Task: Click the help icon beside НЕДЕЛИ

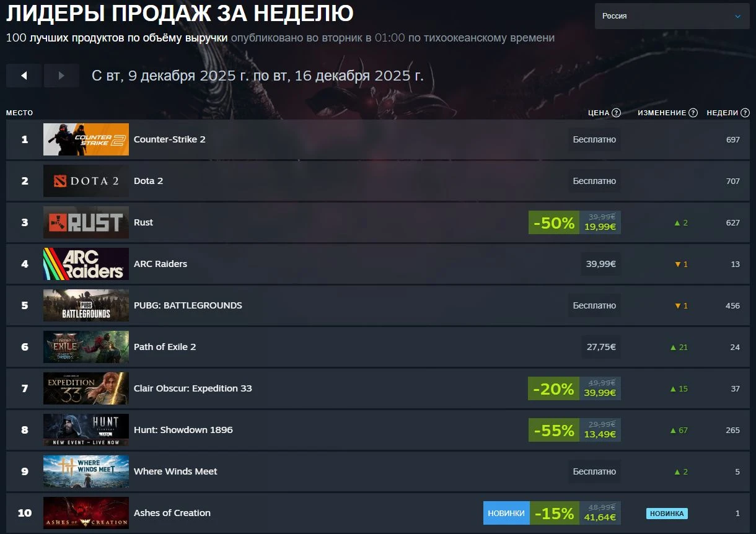Action: (x=745, y=113)
